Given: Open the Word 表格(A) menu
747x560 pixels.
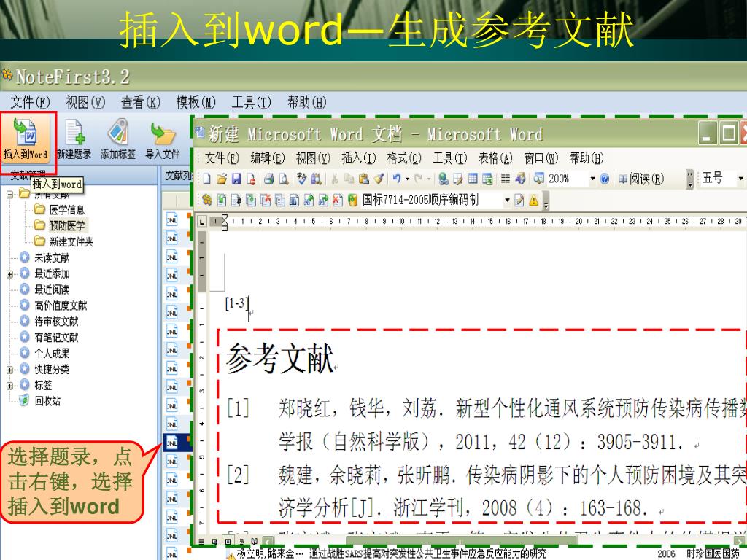Looking at the screenshot, I should pos(495,158).
